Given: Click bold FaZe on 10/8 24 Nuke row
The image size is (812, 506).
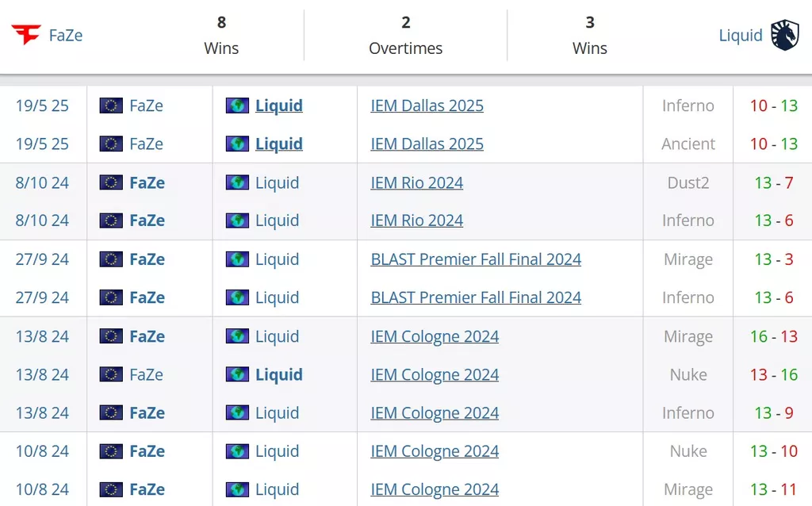Looking at the screenshot, I should click(147, 451).
